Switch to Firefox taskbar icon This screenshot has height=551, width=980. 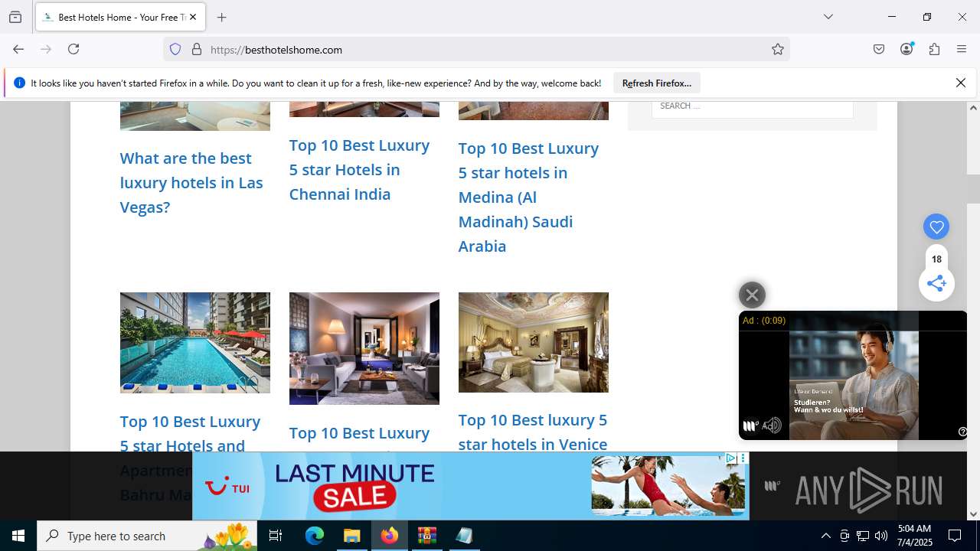click(x=390, y=536)
